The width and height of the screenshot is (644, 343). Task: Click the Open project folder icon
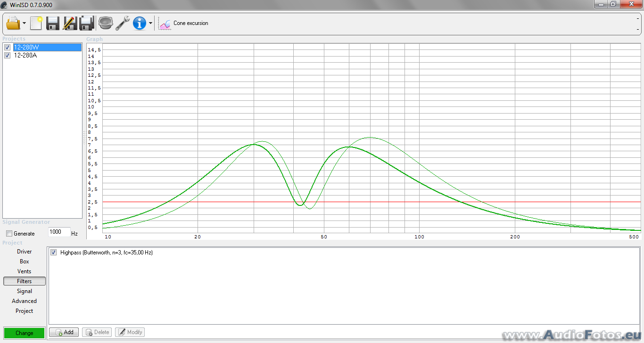click(x=13, y=23)
